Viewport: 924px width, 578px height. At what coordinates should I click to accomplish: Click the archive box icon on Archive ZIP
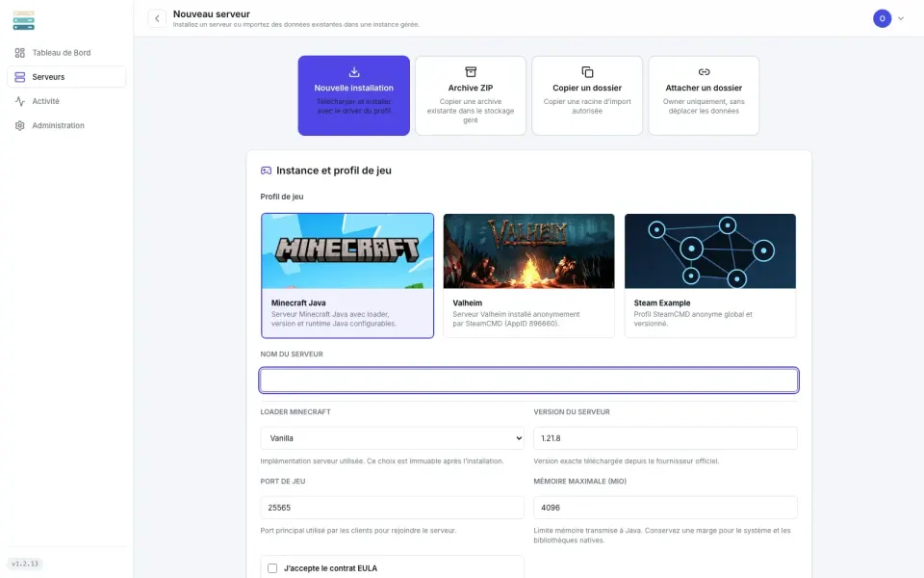pos(471,72)
